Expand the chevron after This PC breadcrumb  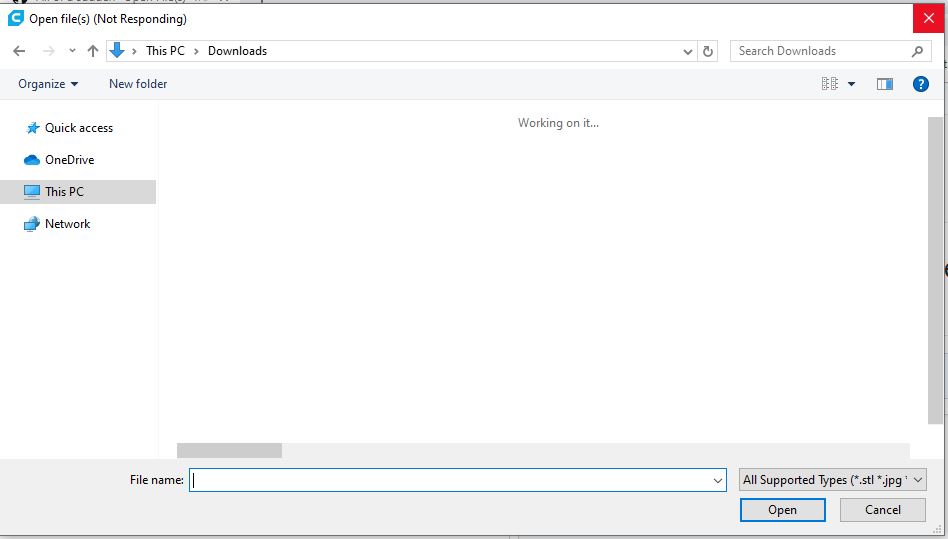coord(196,51)
